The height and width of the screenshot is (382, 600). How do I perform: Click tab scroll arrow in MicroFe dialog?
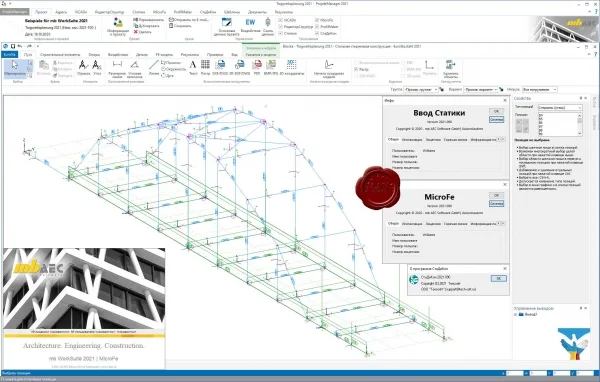coord(502,224)
